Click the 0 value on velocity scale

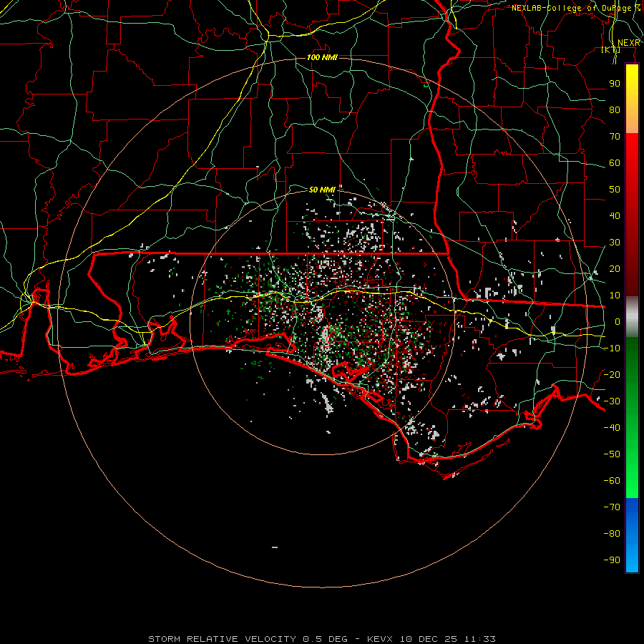click(618, 322)
